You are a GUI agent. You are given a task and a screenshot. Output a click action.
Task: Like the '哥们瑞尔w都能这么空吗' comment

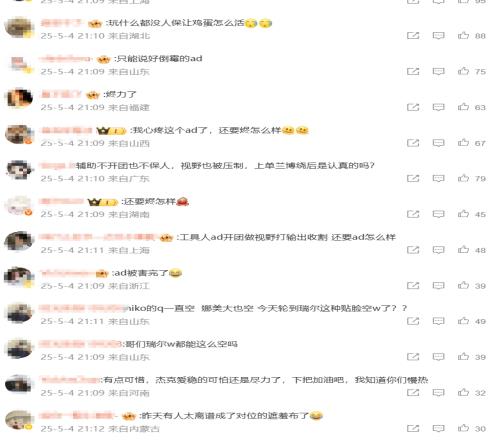click(463, 357)
